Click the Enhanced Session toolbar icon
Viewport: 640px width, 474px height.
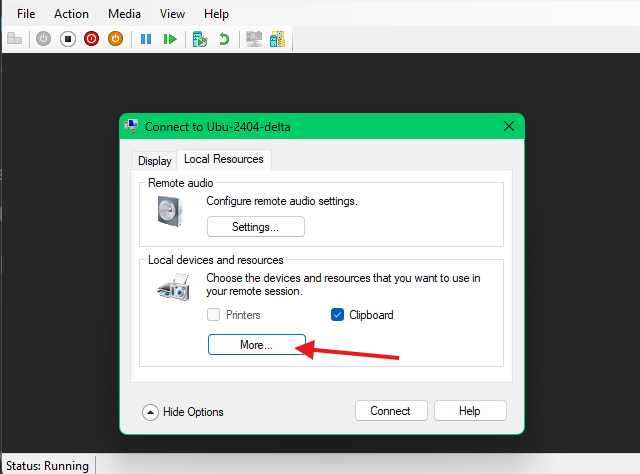253,39
